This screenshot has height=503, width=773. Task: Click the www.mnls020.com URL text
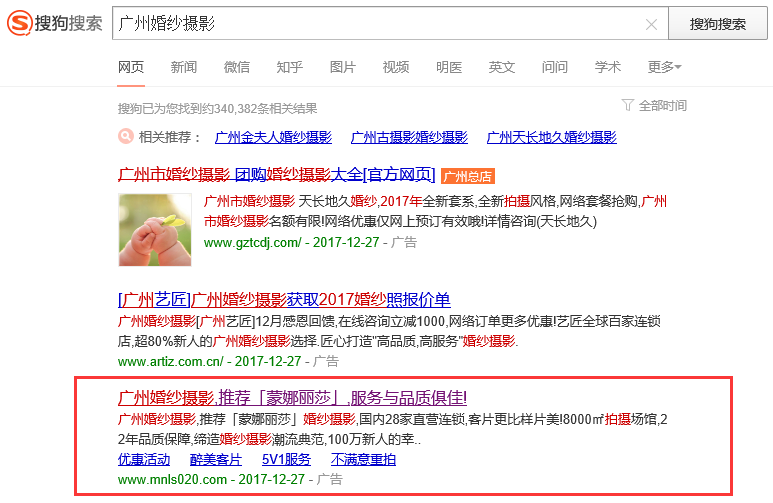click(173, 479)
